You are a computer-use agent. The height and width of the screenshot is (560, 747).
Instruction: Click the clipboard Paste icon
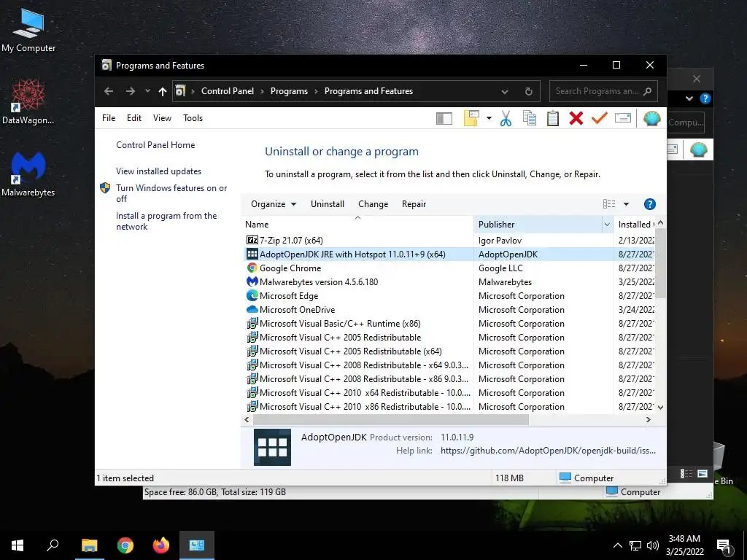[553, 118]
